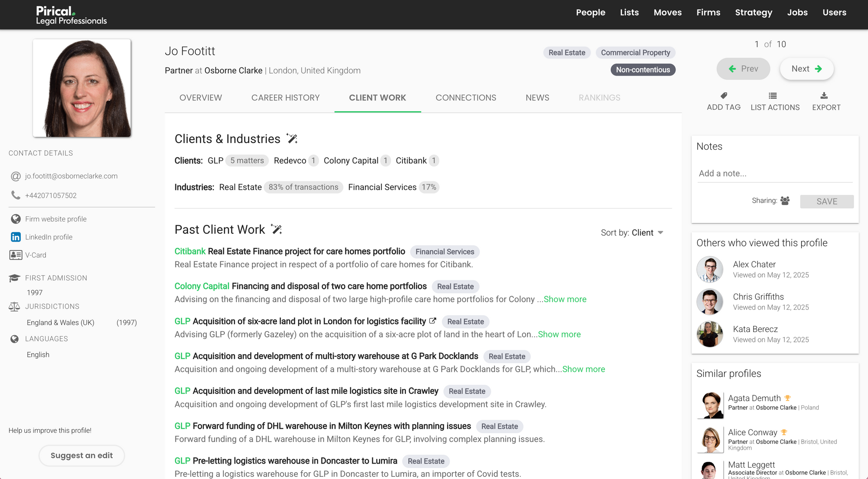This screenshot has height=479, width=868.
Task: Open Alex Chater's viewer avatar
Action: coord(710,269)
